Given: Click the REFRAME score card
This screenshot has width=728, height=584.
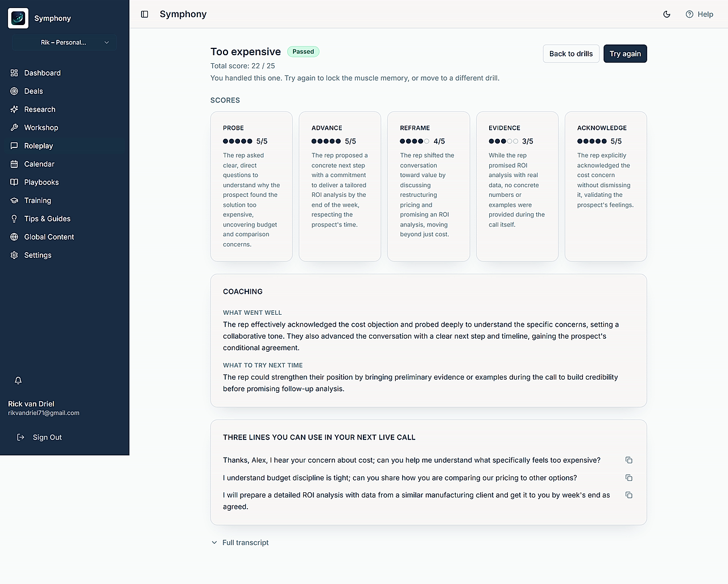Looking at the screenshot, I should coord(428,186).
